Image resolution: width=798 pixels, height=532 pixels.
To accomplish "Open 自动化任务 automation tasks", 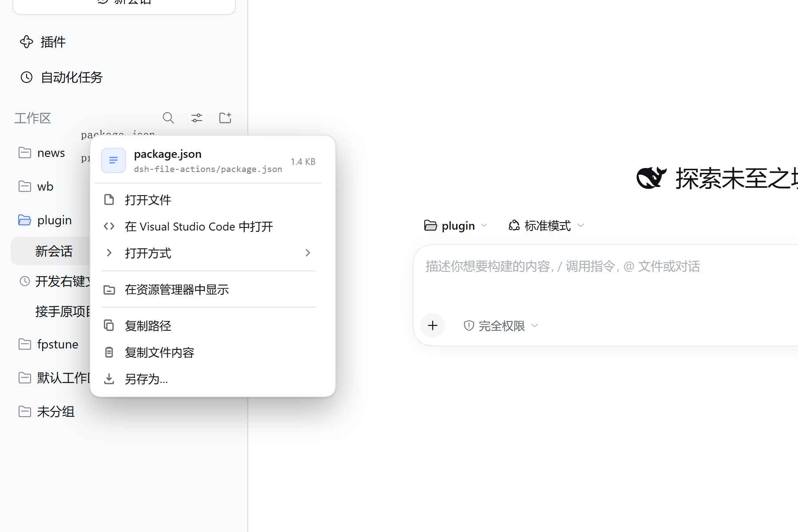I will coord(61,77).
